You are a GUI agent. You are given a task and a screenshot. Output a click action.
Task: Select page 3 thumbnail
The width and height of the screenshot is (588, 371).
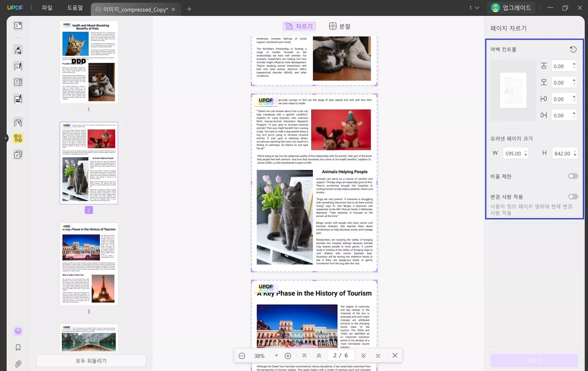89,264
